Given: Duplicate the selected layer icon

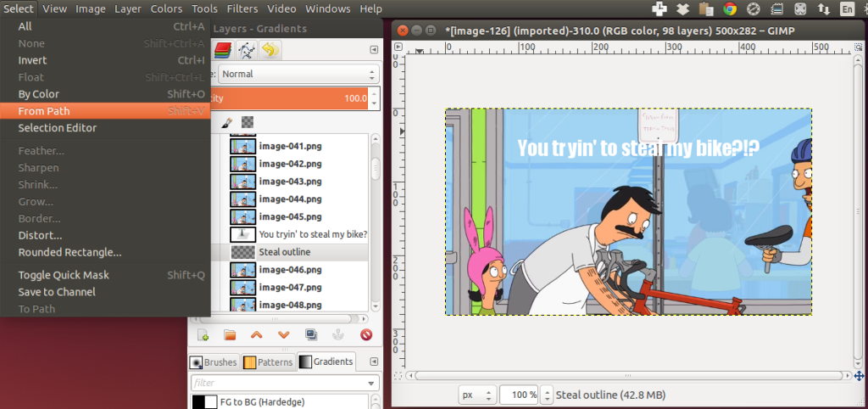Looking at the screenshot, I should point(311,334).
